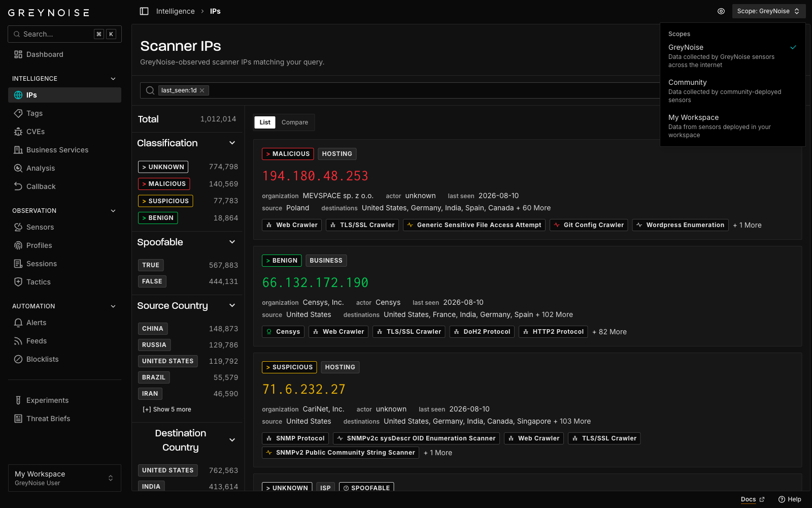This screenshot has width=812, height=508.
Task: Filter destination country by India
Action: coord(151,487)
